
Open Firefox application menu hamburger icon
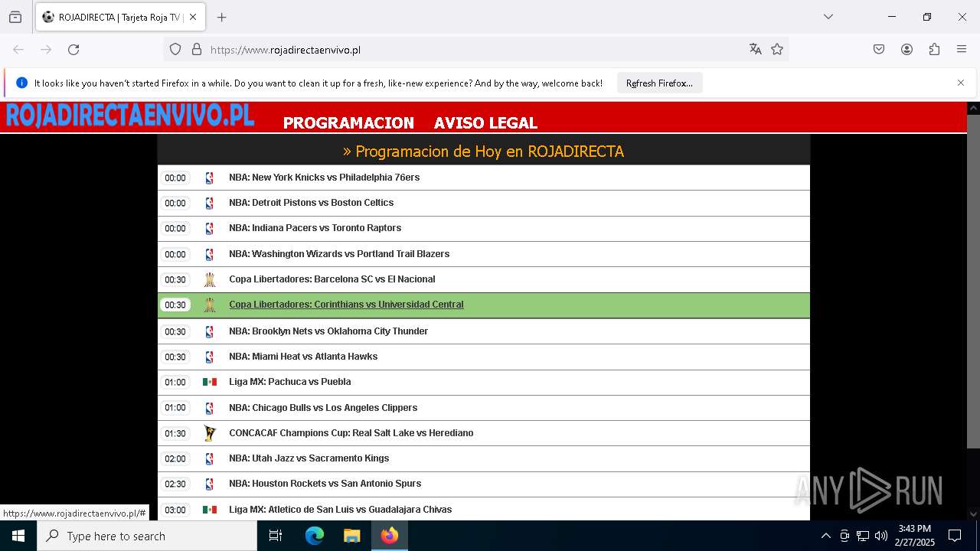coord(962,50)
